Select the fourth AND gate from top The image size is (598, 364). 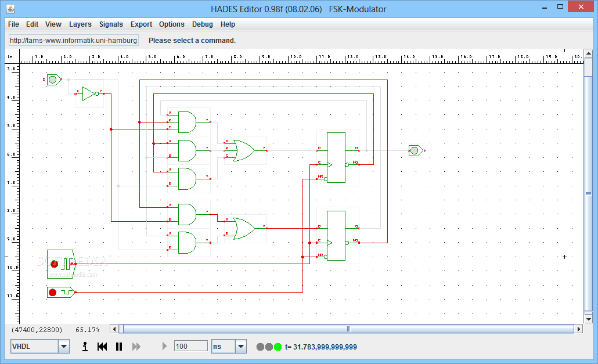(x=187, y=214)
